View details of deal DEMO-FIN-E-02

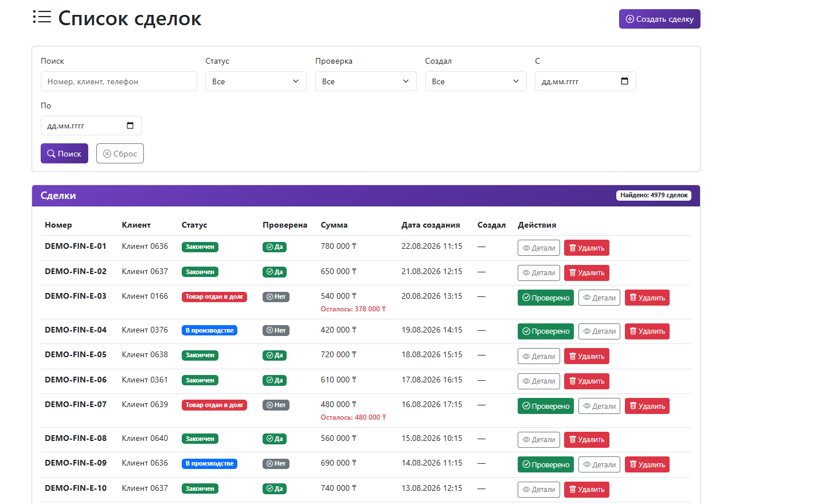pos(539,273)
